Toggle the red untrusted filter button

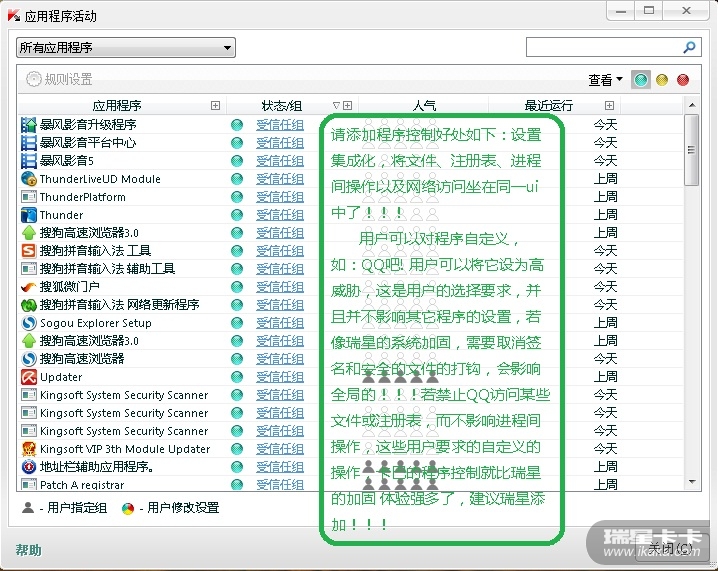point(683,80)
